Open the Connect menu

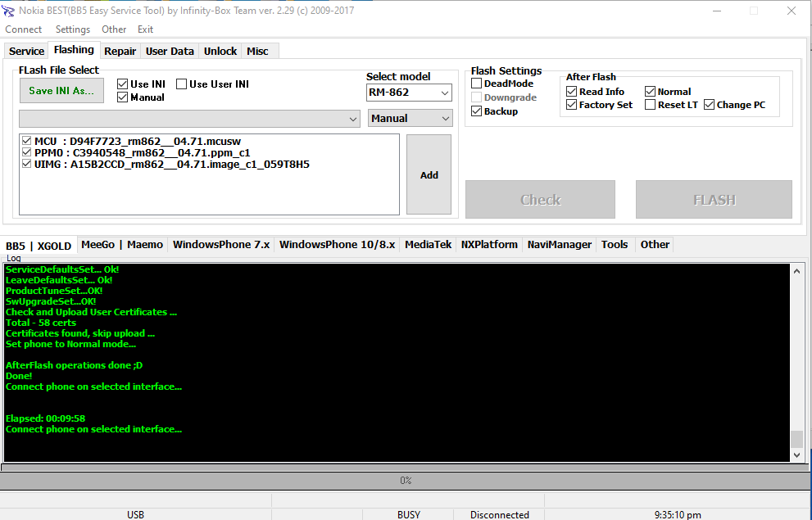click(x=23, y=29)
